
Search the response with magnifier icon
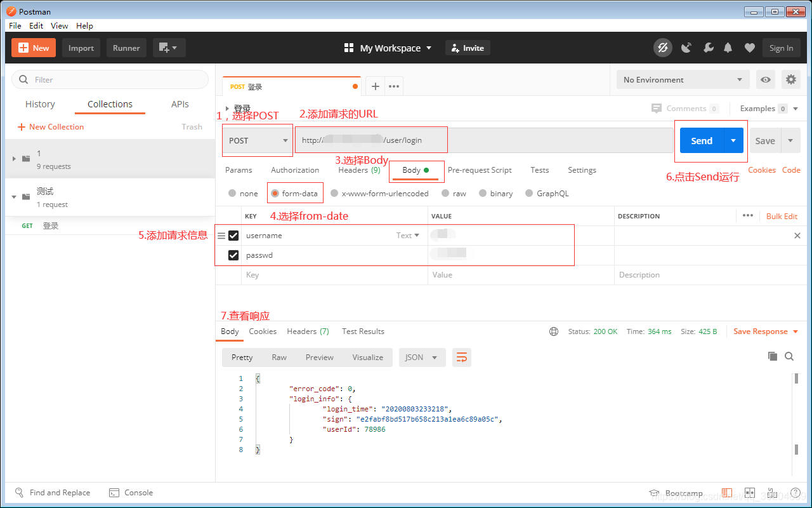789,356
